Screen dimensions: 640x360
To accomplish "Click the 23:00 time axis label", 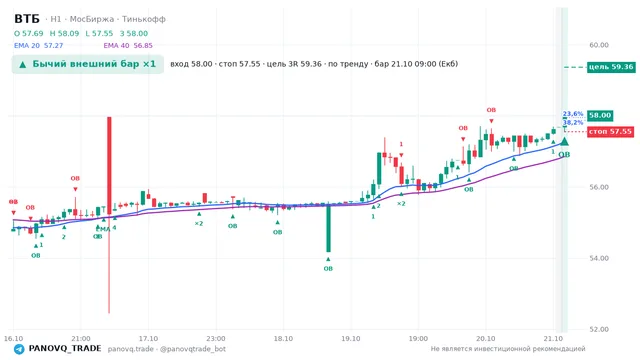I will tap(216, 338).
